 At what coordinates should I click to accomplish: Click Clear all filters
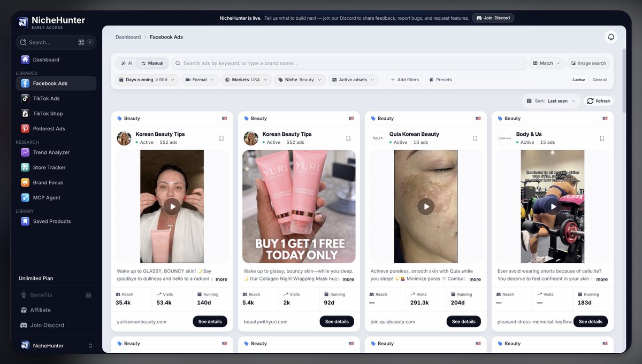pos(600,80)
